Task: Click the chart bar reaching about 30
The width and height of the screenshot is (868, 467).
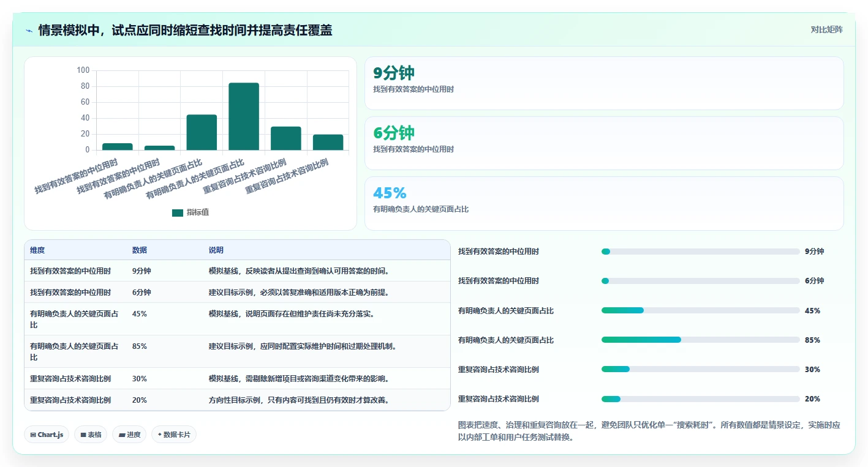Action: pos(286,138)
